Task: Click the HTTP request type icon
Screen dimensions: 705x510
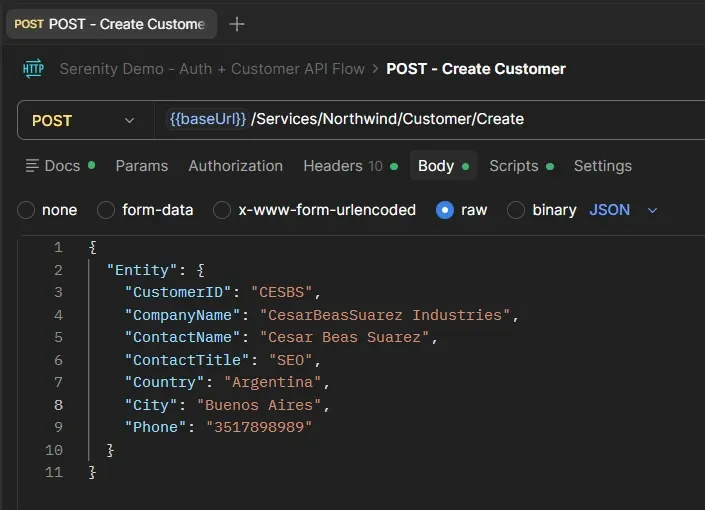Action: 33,68
